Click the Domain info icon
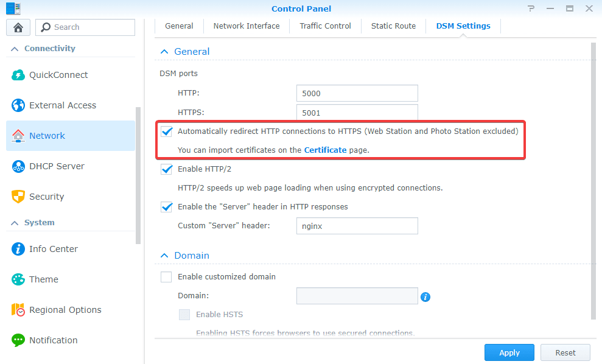Screen dimensions: 602x364 tap(425, 296)
